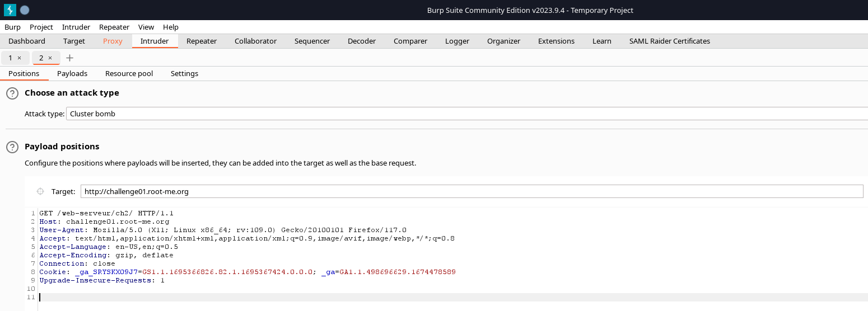Click the round window icon beside the logo

25,10
